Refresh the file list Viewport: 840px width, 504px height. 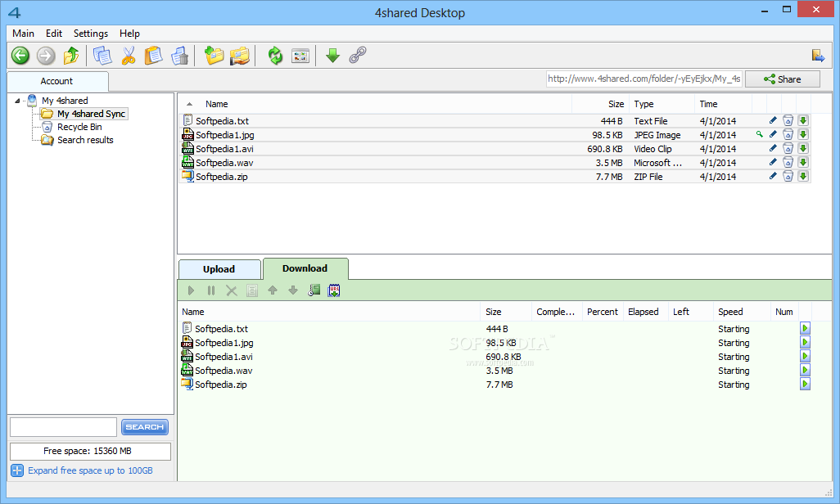coord(275,55)
